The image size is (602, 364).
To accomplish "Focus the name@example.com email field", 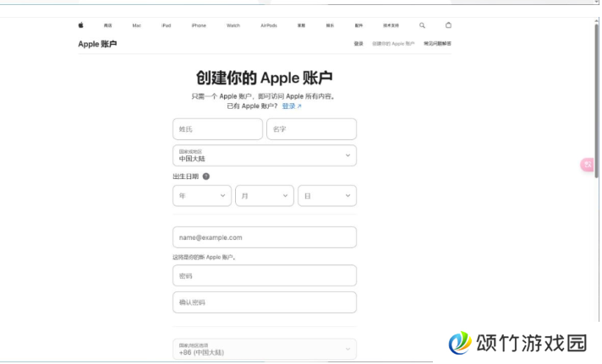I will [265, 237].
